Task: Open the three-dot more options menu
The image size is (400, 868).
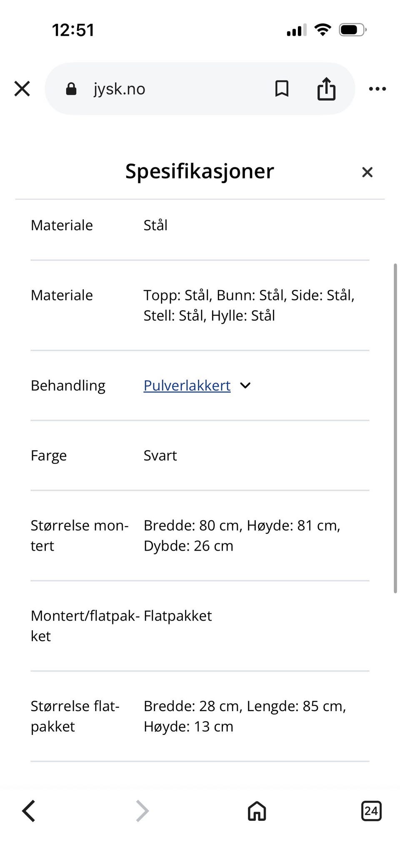Action: pyautogui.click(x=377, y=88)
